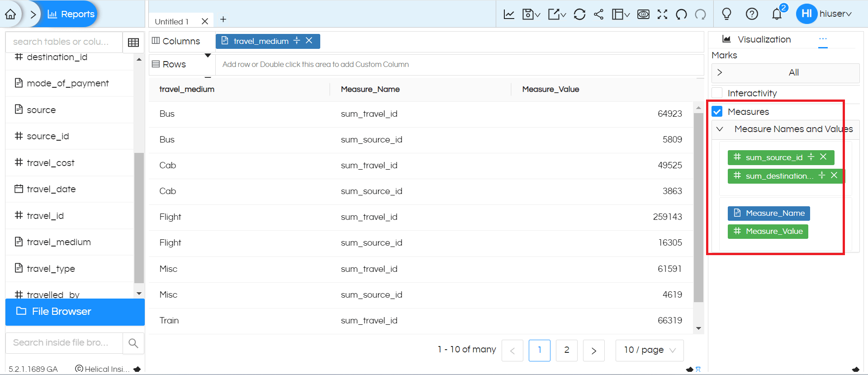Open the 10 / page size dropdown
The width and height of the screenshot is (868, 375).
(x=650, y=350)
